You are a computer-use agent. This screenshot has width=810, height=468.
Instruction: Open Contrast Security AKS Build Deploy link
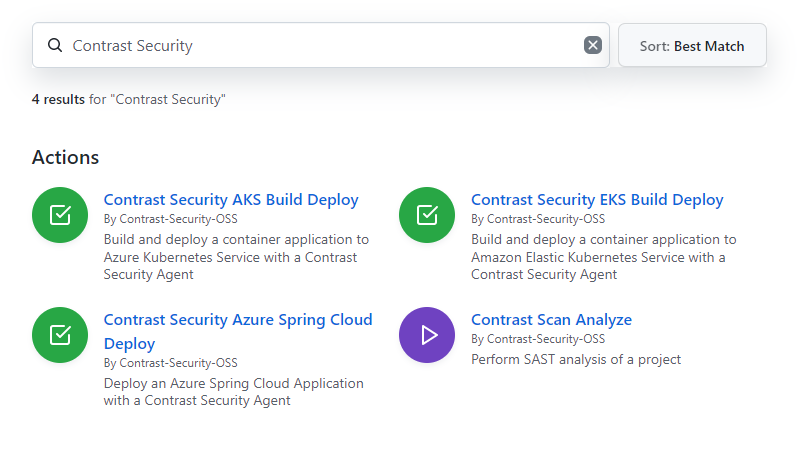point(231,199)
